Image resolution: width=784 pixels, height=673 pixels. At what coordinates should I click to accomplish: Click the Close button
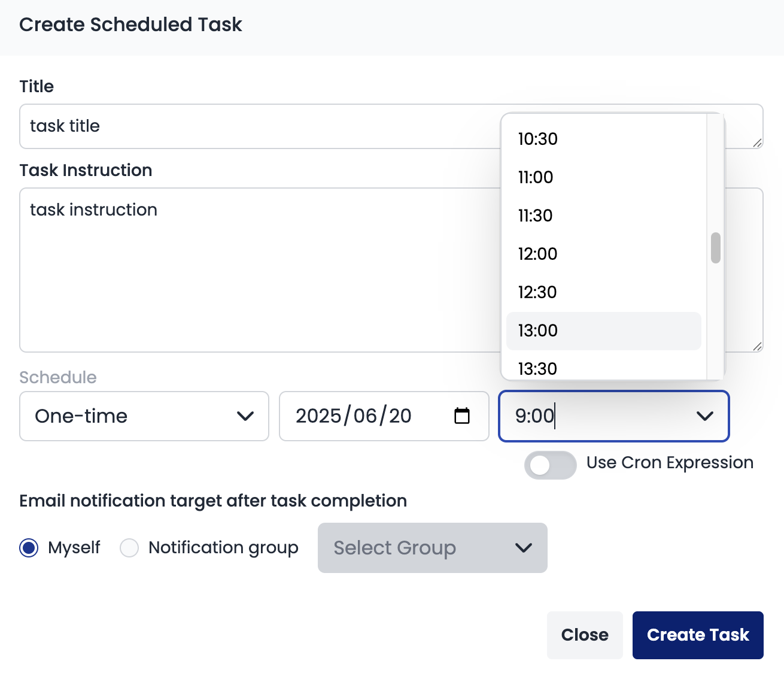(585, 635)
